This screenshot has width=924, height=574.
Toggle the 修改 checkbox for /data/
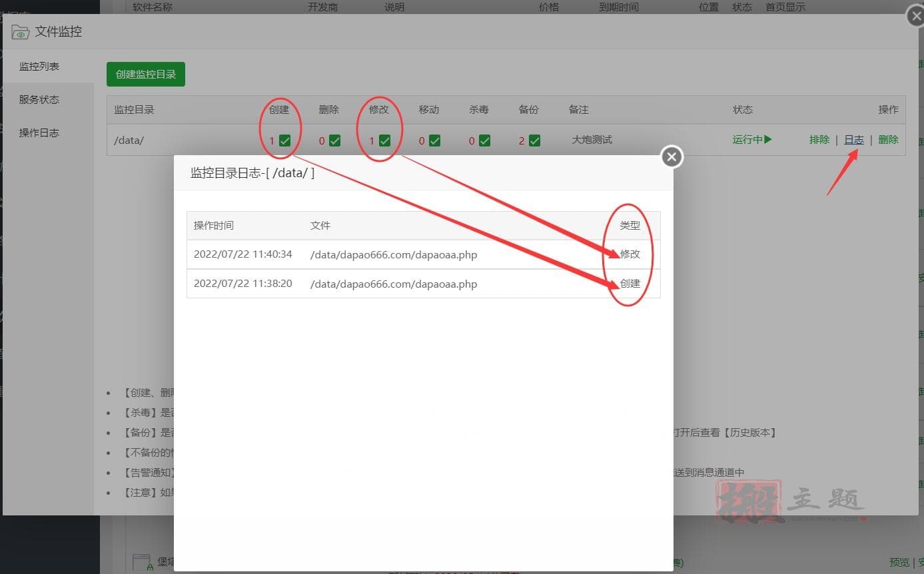pyautogui.click(x=384, y=141)
